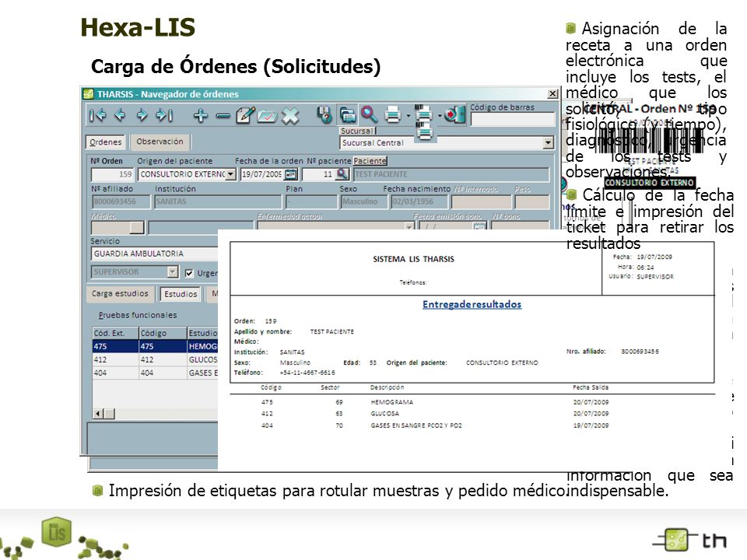Exit via the door icon
Viewport: 747px width, 560px height.
coord(455,115)
